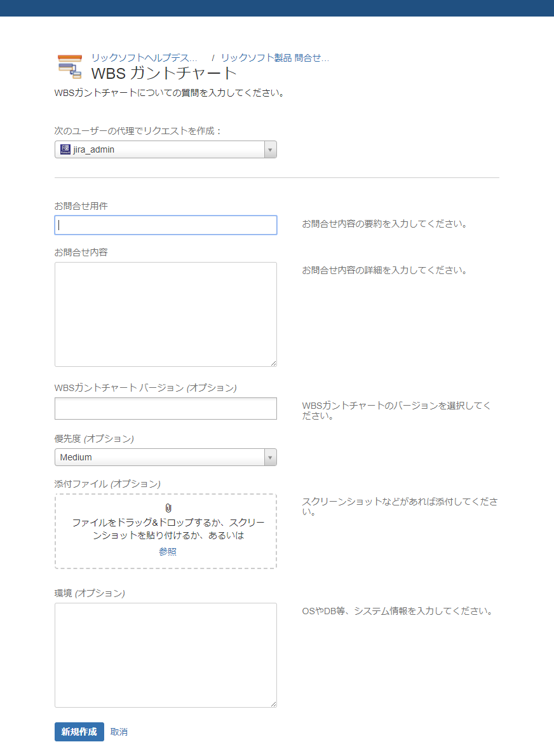The width and height of the screenshot is (554, 756).
Task: Click the お問合せ用件 field label
Action: (81, 206)
